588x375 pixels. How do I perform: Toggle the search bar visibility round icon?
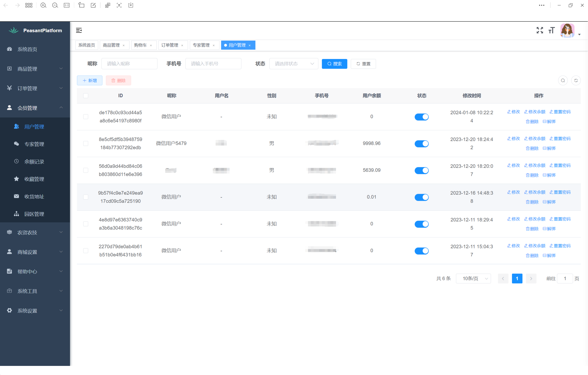pyautogui.click(x=563, y=80)
